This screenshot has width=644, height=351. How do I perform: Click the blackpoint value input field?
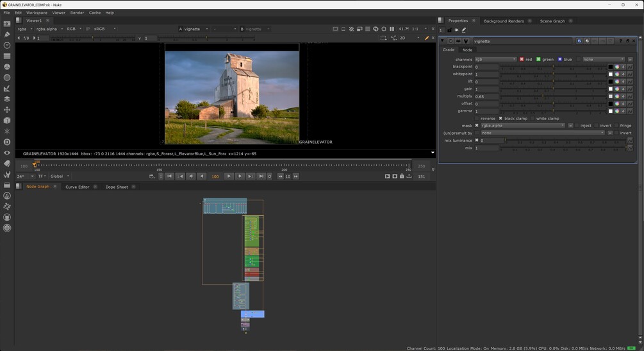coord(486,67)
